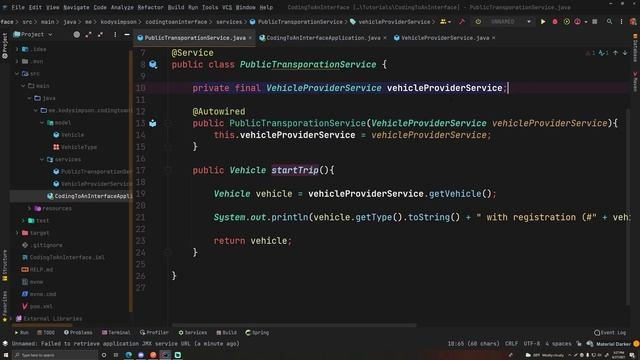
Task: Open the Profiler tool window
Action: 154,333
